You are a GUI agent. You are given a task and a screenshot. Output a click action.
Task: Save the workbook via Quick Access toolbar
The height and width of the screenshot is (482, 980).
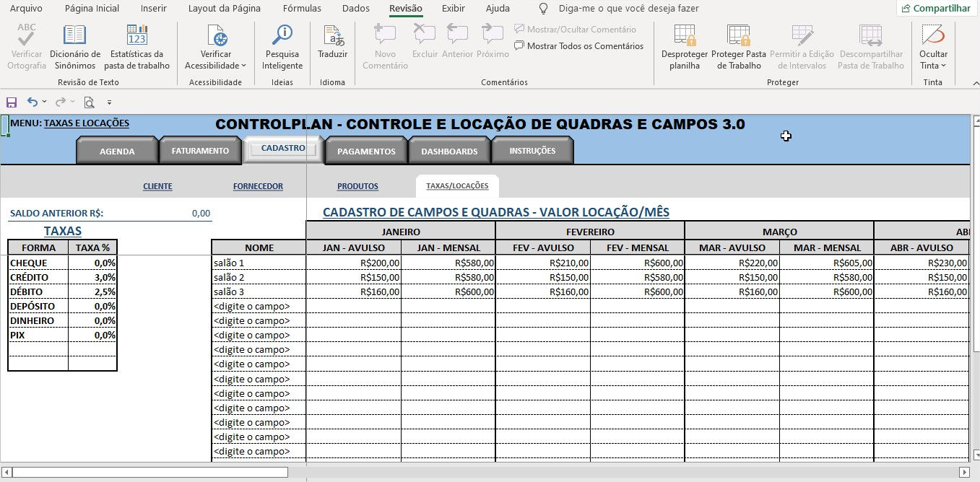pyautogui.click(x=11, y=102)
